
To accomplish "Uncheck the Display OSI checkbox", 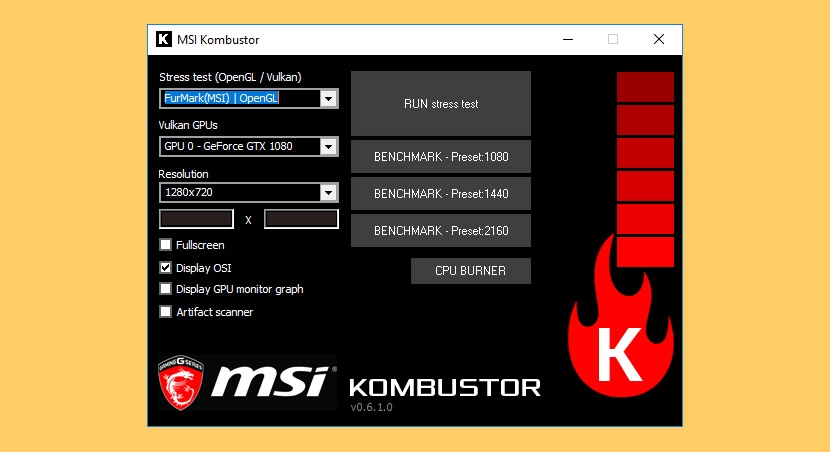I will 166,267.
